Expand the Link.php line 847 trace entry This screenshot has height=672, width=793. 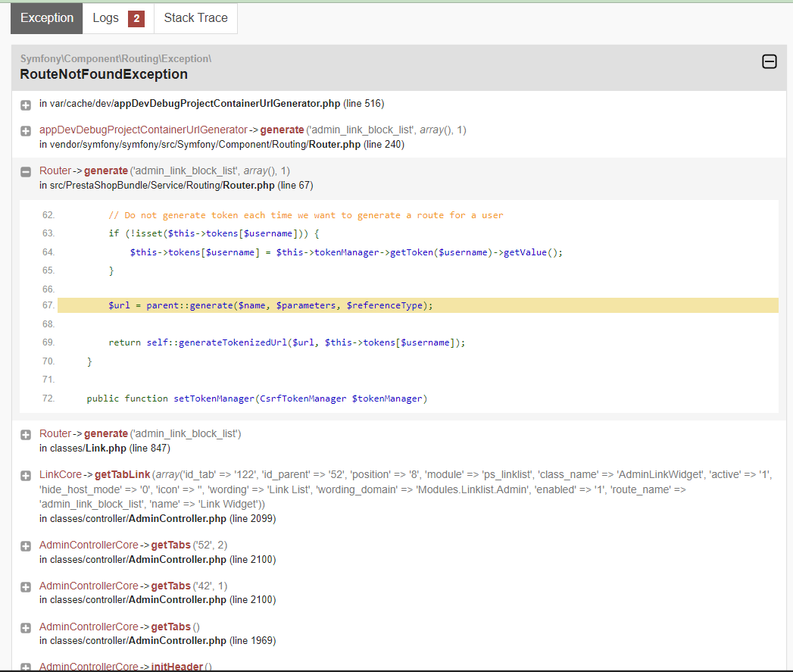click(26, 435)
